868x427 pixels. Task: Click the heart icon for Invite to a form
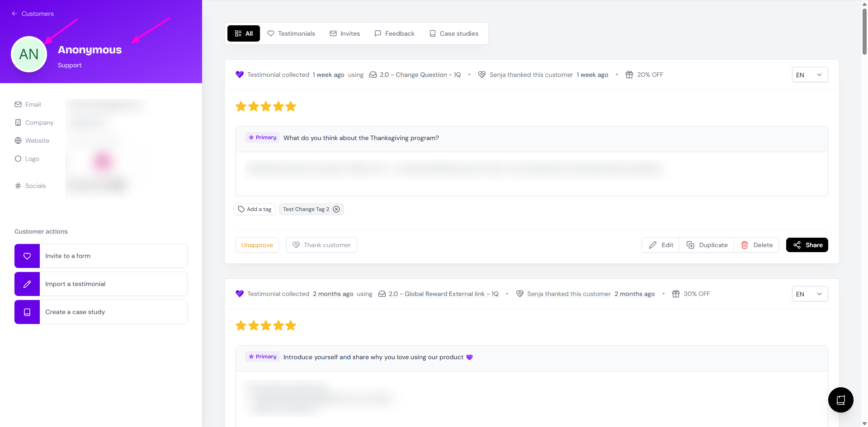pyautogui.click(x=27, y=256)
